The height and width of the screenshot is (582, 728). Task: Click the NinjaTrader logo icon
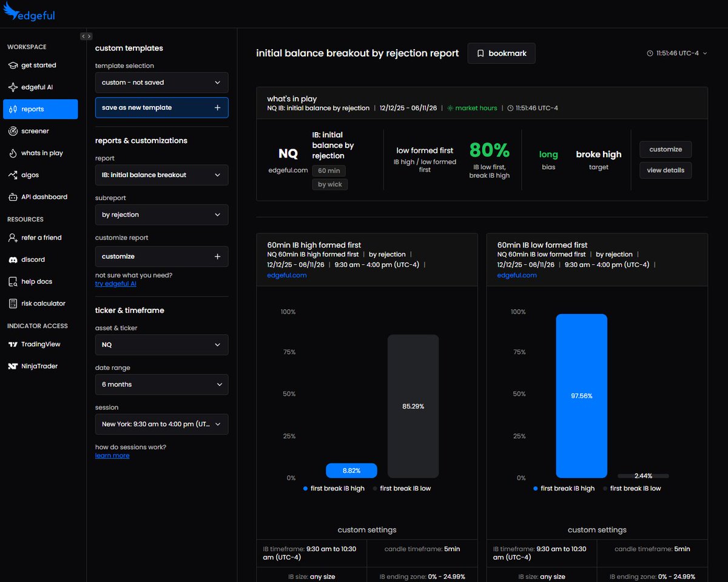13,366
